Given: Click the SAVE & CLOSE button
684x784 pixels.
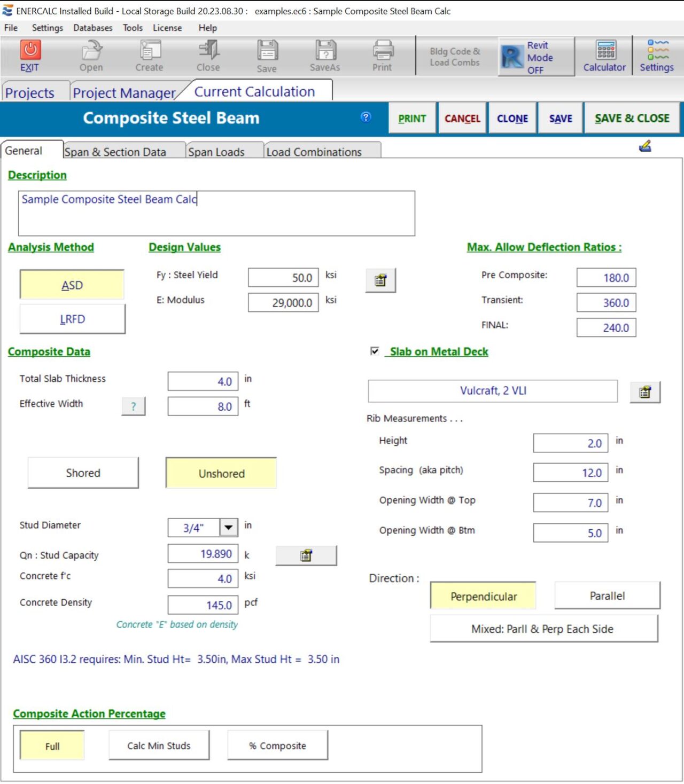Looking at the screenshot, I should coord(632,119).
